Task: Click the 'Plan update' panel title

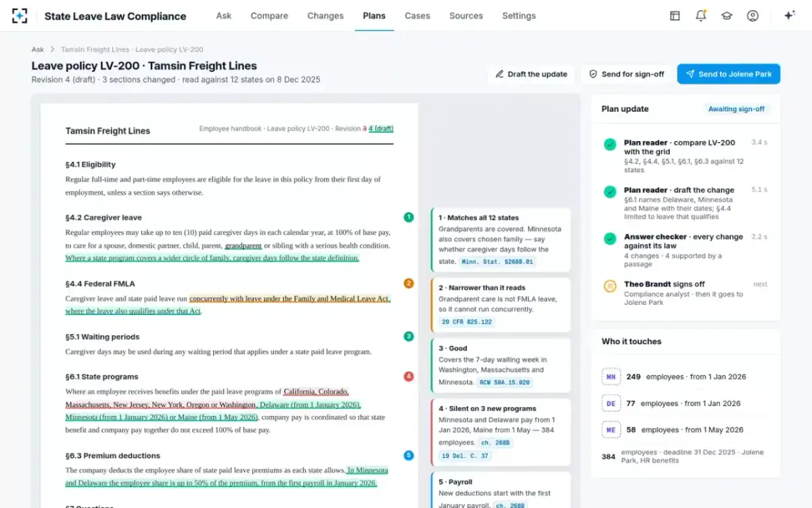Action: 625,109
